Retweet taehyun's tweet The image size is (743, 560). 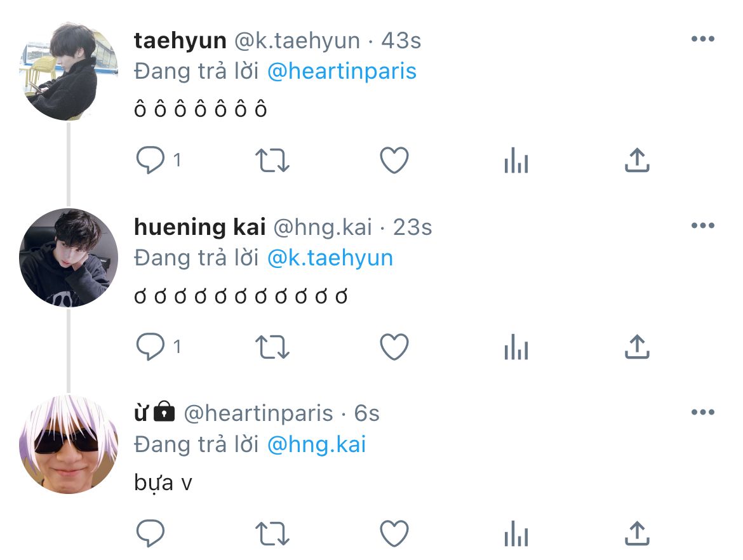(272, 161)
